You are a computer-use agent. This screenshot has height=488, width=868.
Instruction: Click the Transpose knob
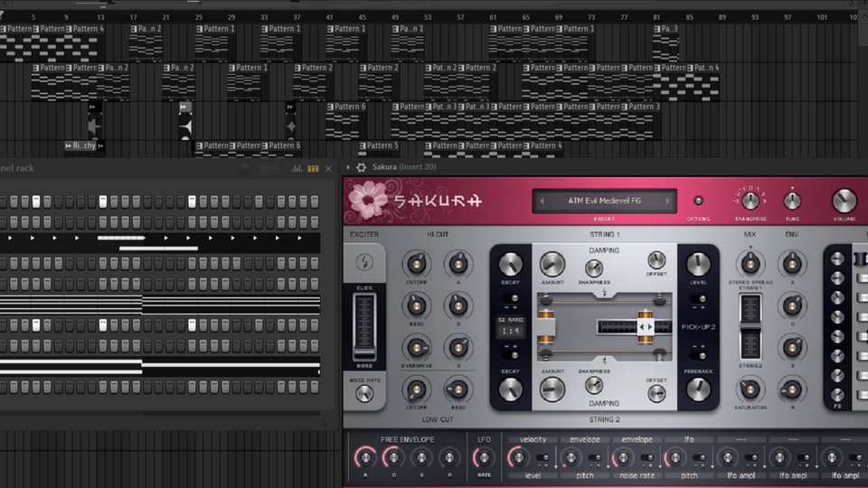750,201
